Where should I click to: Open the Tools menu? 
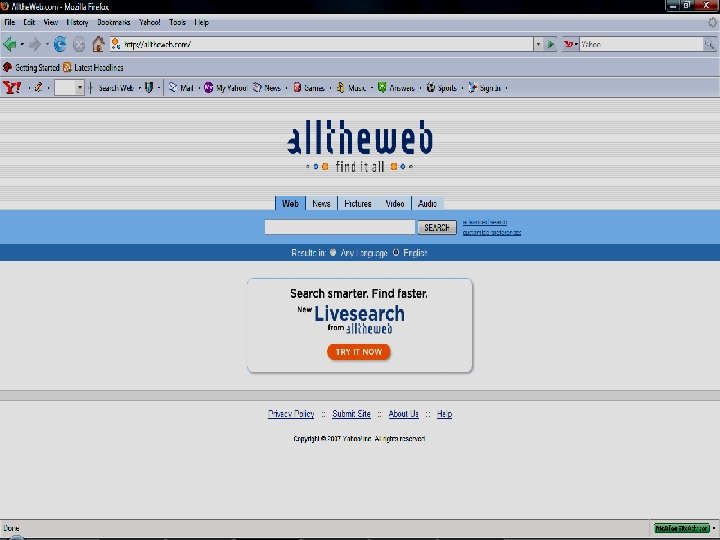pos(177,22)
